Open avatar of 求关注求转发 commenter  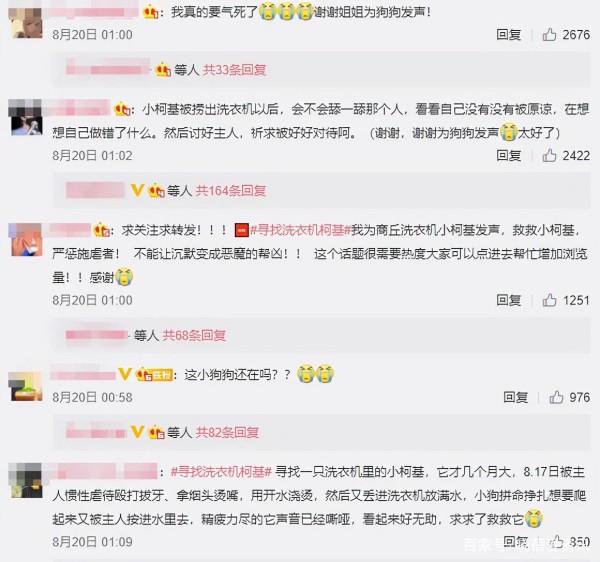[25, 239]
